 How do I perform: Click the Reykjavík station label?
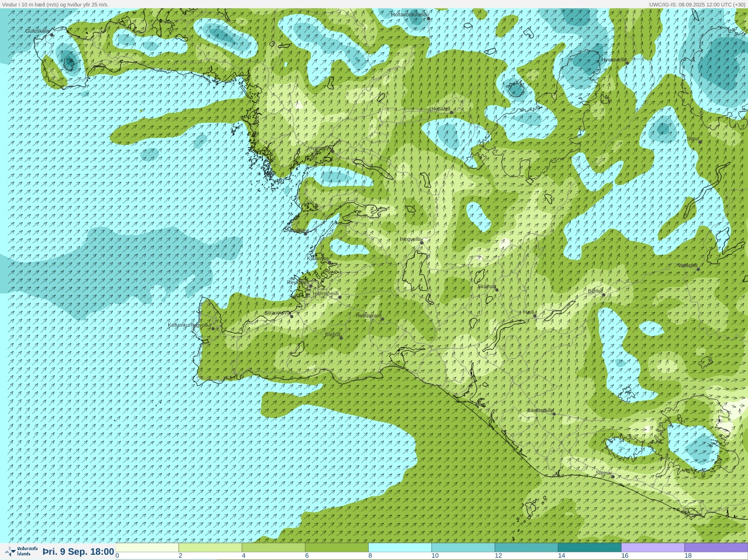(298, 282)
